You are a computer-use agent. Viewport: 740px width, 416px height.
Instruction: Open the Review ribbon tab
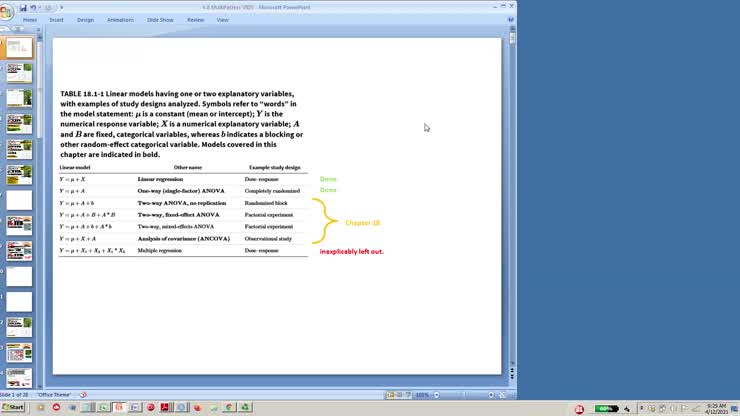pos(195,20)
